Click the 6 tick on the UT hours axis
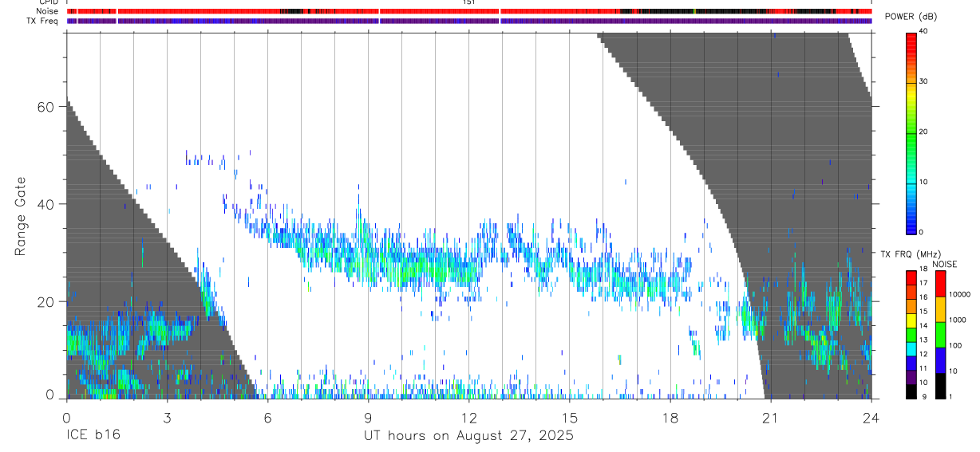980x452 pixels. click(x=267, y=418)
